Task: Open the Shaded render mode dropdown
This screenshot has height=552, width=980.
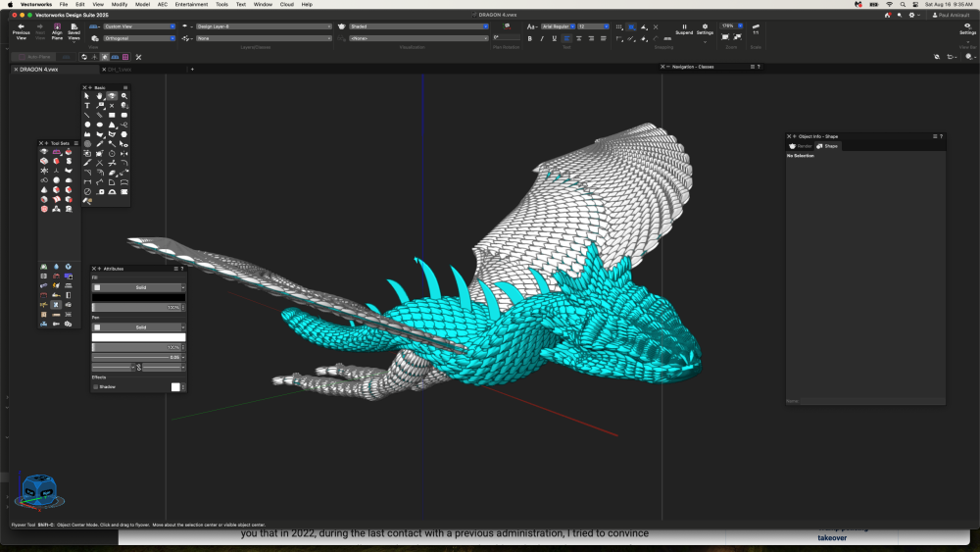Action: click(x=418, y=26)
